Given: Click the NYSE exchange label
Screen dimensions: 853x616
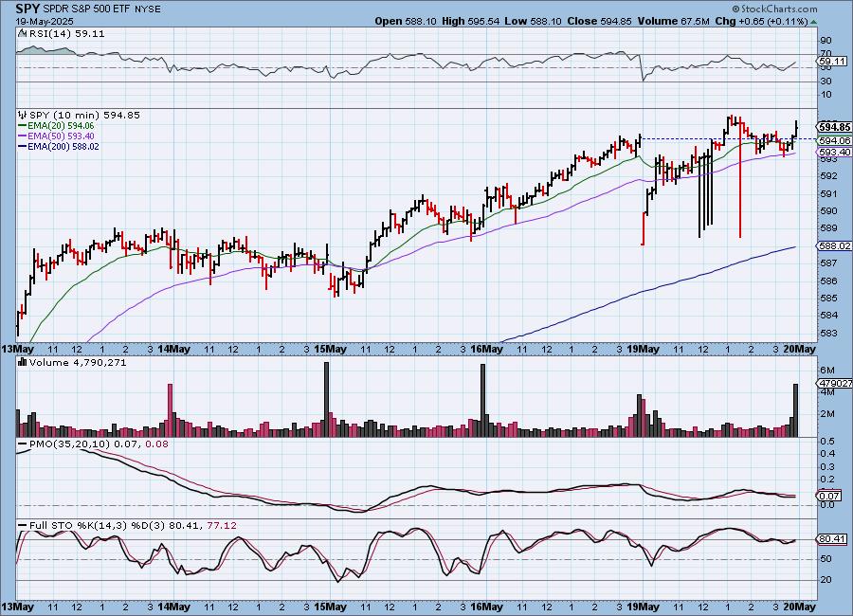Looking at the screenshot, I should point(146,9).
